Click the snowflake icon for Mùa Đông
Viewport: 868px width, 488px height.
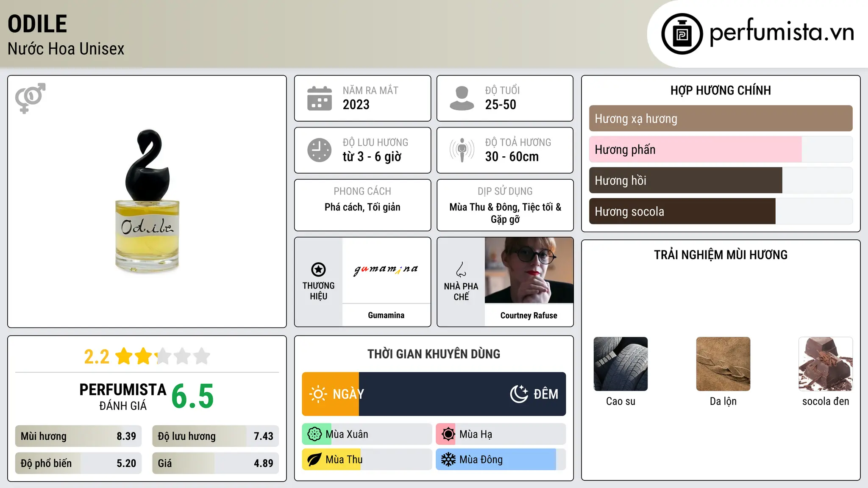click(448, 460)
